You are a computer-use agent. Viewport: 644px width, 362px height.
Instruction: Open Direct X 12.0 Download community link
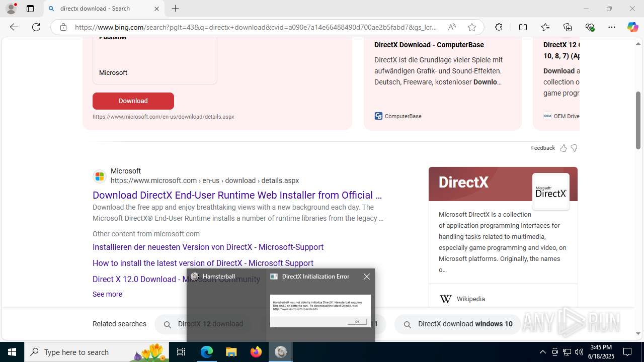176,279
